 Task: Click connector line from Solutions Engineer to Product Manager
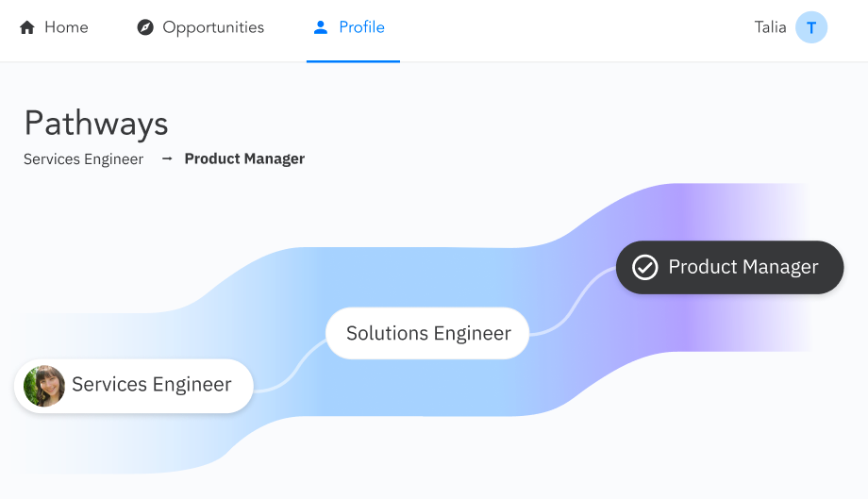(x=576, y=302)
